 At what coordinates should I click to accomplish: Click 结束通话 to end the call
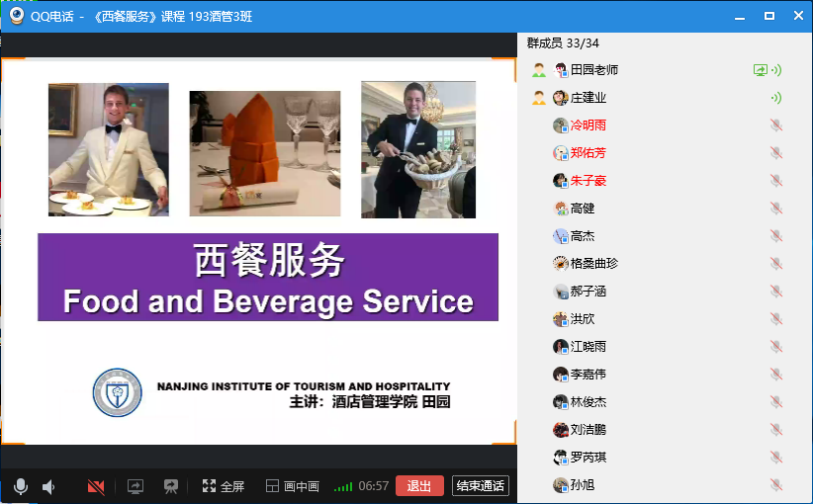480,486
